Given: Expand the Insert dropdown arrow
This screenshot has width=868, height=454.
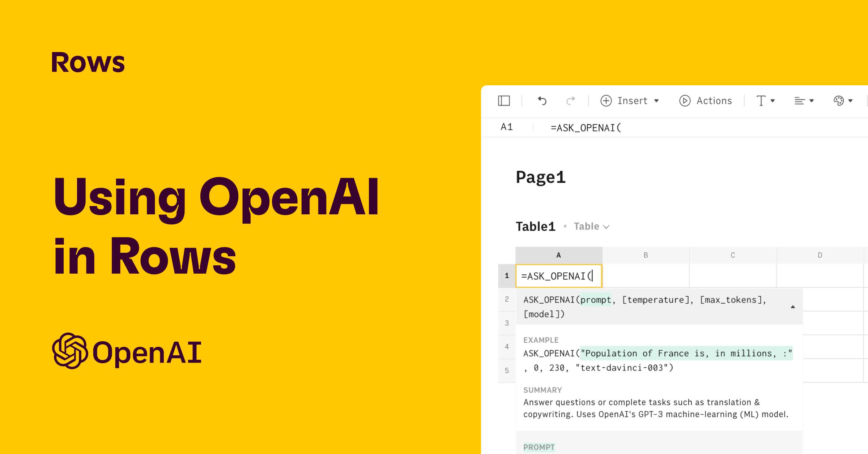Looking at the screenshot, I should click(x=656, y=101).
